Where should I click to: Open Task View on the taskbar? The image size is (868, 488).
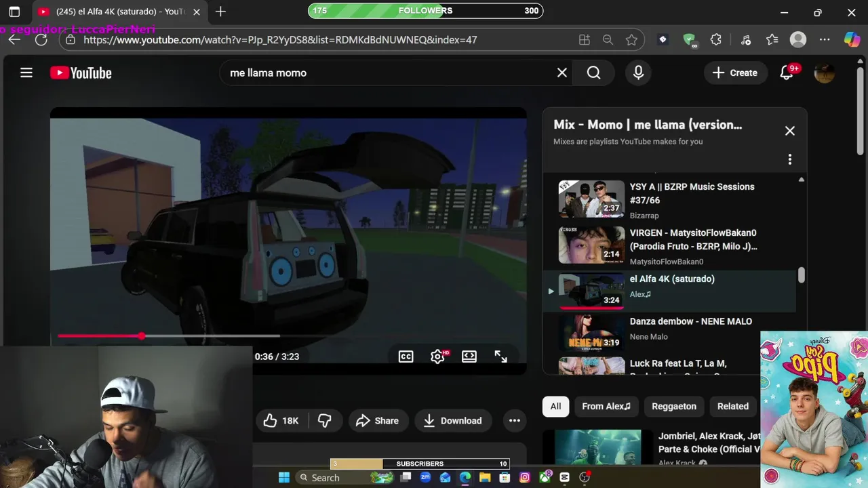click(x=406, y=477)
